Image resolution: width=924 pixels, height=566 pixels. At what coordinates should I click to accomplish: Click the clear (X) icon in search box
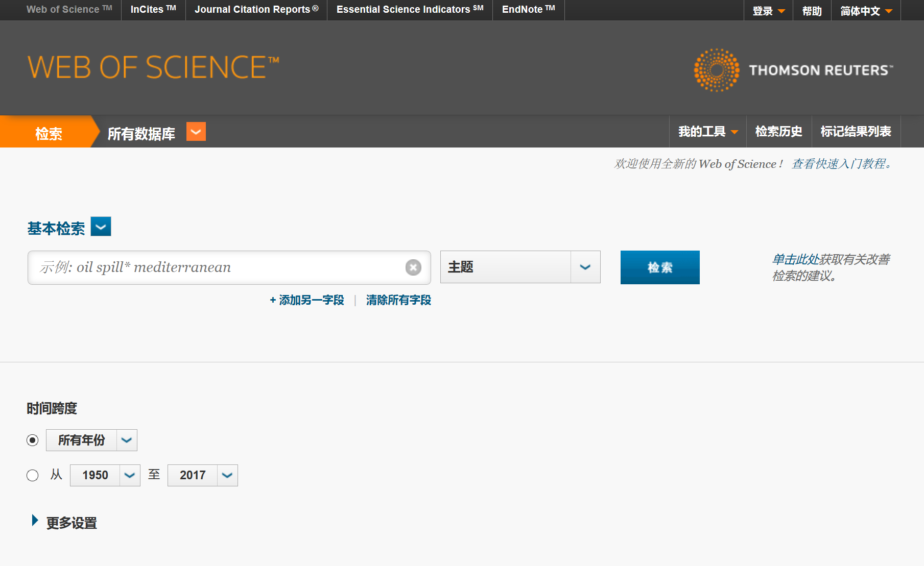pos(413,267)
